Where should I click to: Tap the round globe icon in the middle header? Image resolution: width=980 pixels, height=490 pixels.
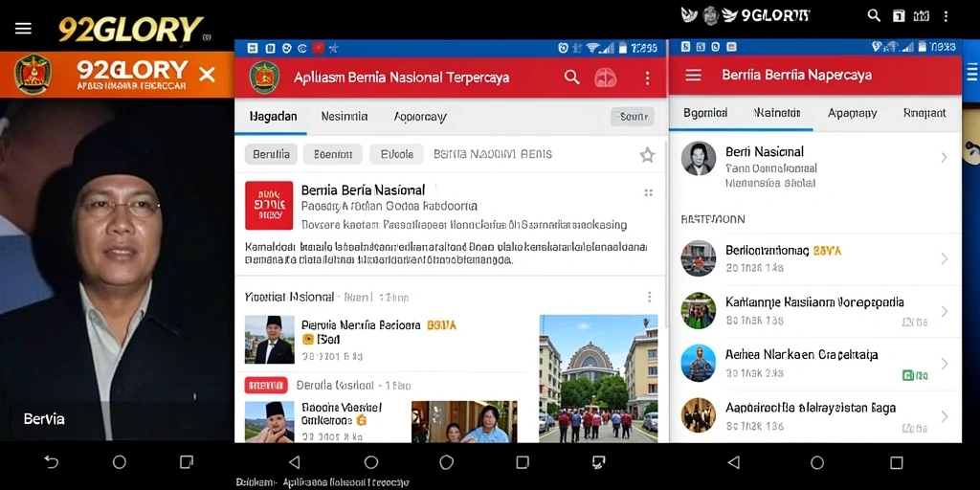click(x=606, y=78)
